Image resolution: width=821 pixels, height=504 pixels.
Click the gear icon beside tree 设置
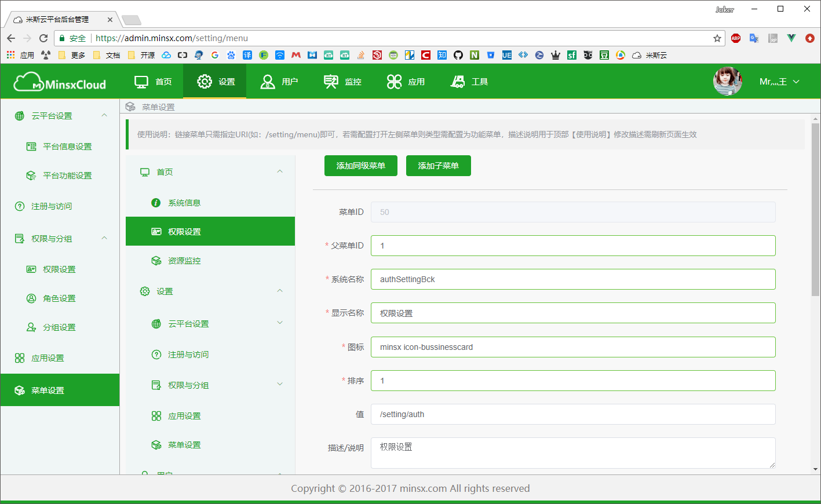(145, 291)
